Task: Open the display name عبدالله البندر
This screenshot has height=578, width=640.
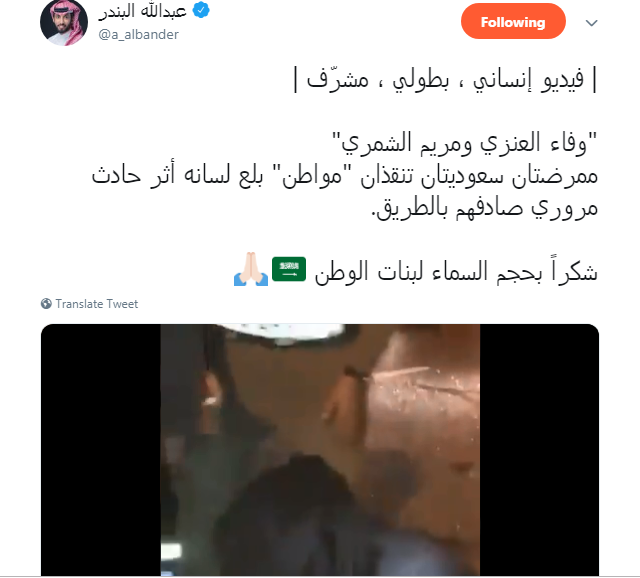Action: pyautogui.click(x=142, y=11)
